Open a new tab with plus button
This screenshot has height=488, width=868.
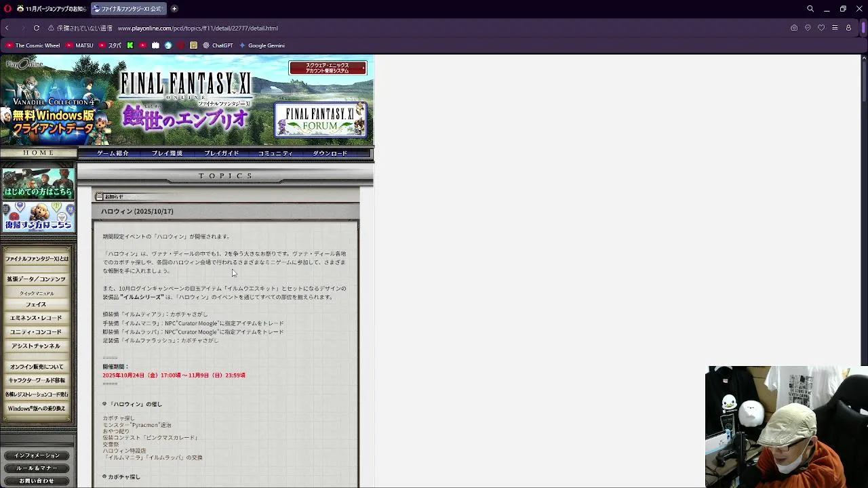click(174, 9)
